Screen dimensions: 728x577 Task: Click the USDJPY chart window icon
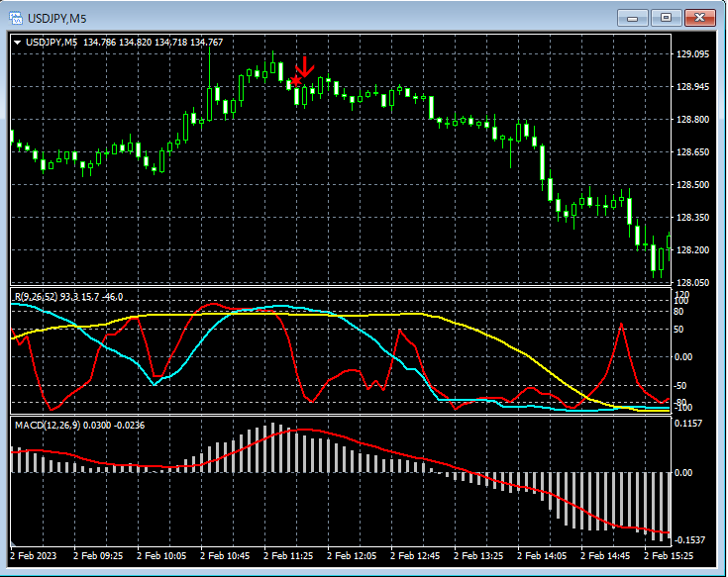point(16,18)
